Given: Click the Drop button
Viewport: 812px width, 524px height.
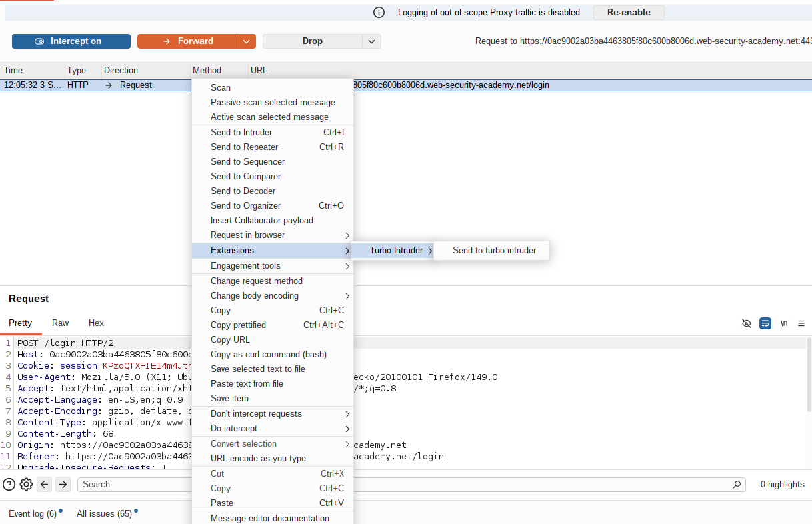Looking at the screenshot, I should tap(312, 41).
